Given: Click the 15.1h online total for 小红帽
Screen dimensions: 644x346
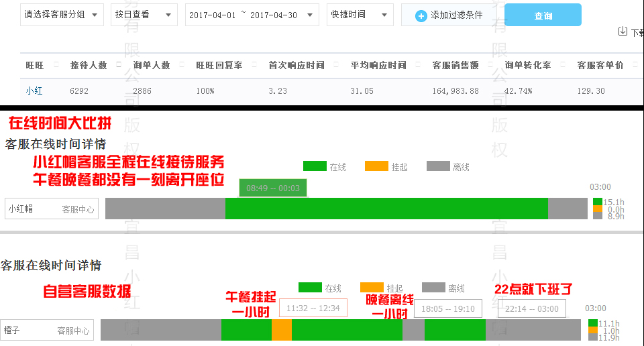Looking at the screenshot, I should click(x=614, y=202).
